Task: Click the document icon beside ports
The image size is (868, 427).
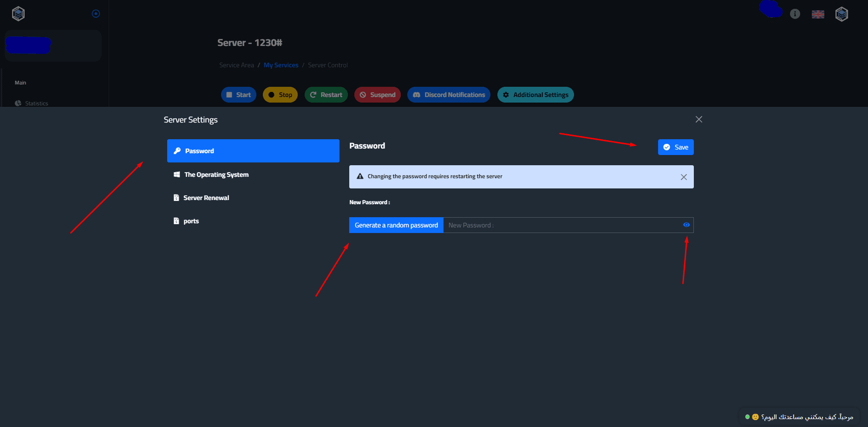Action: click(176, 221)
